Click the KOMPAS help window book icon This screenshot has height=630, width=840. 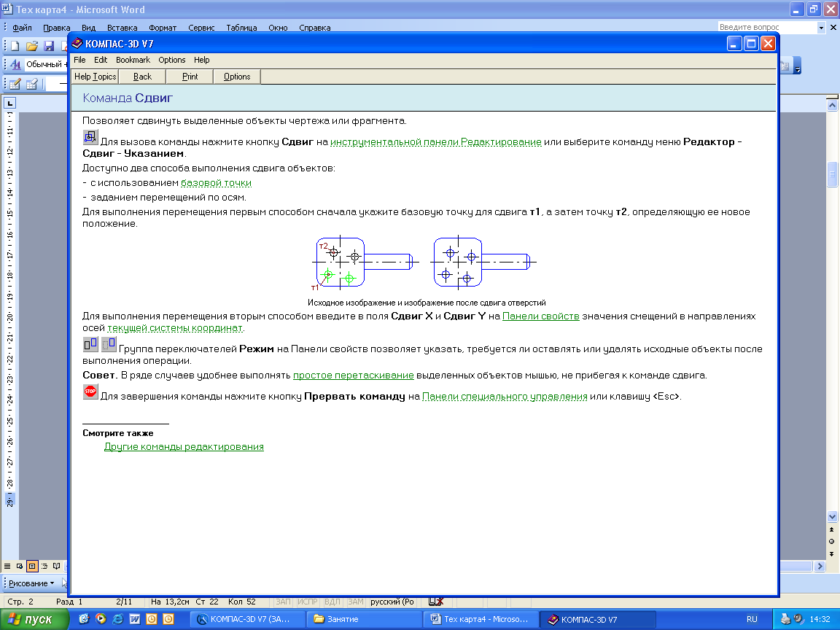tap(77, 44)
